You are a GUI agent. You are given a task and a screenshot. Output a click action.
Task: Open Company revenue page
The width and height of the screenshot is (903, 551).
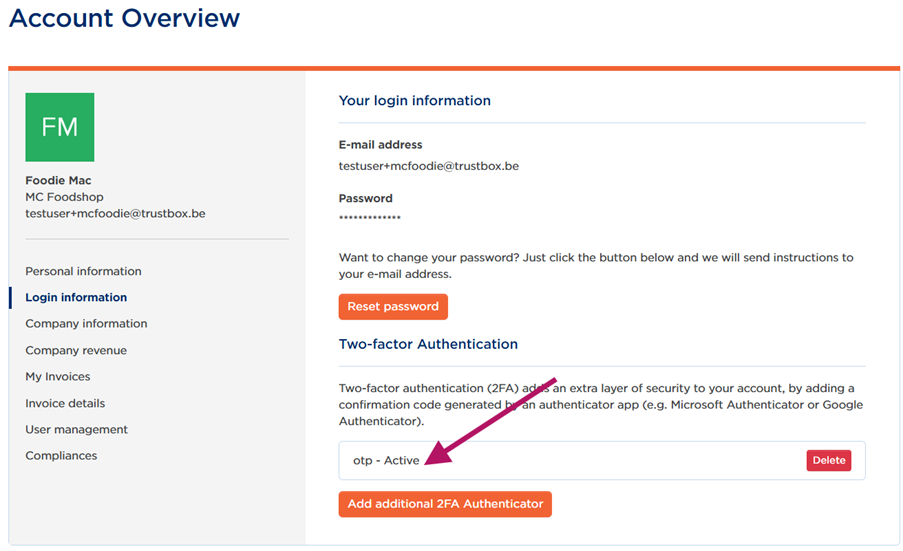(x=76, y=350)
